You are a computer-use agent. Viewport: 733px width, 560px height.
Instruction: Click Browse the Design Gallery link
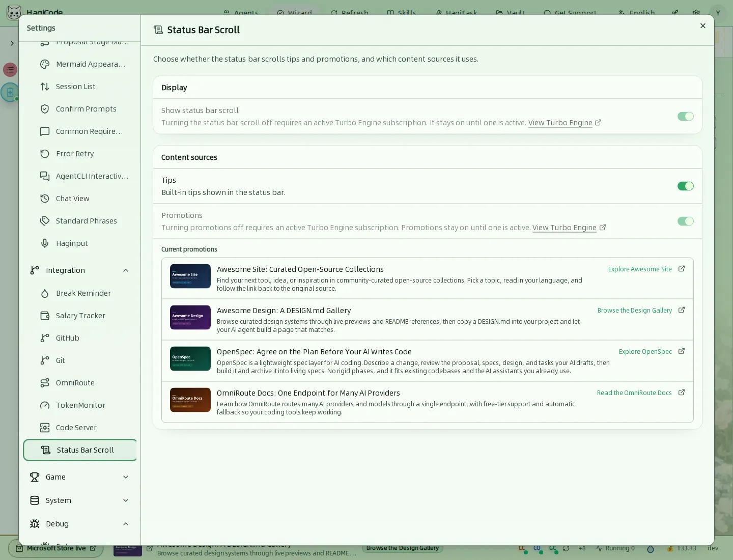click(634, 311)
